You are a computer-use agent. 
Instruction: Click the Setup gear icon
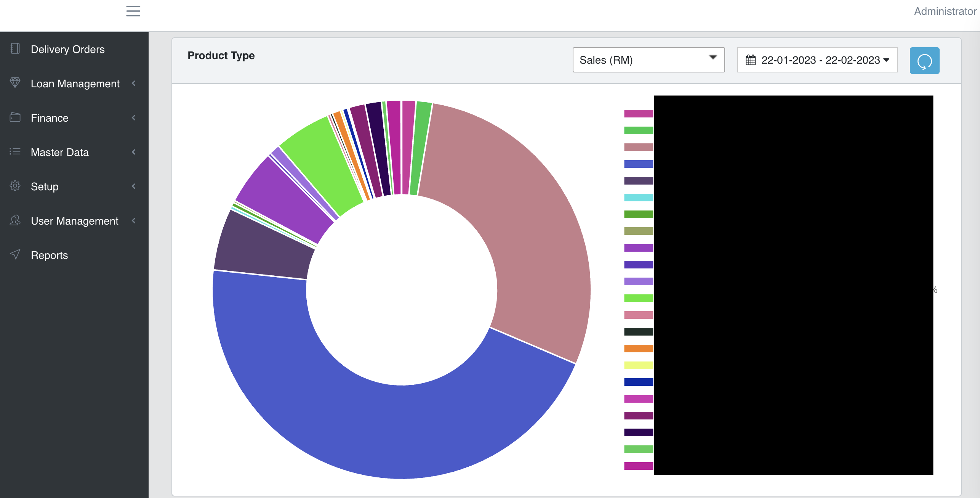coord(15,186)
